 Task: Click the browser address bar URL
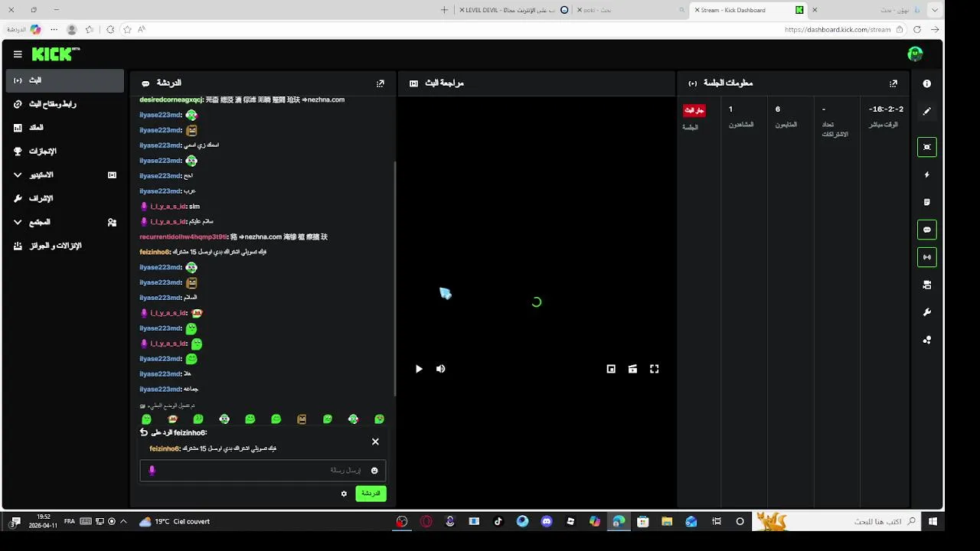tap(838, 30)
